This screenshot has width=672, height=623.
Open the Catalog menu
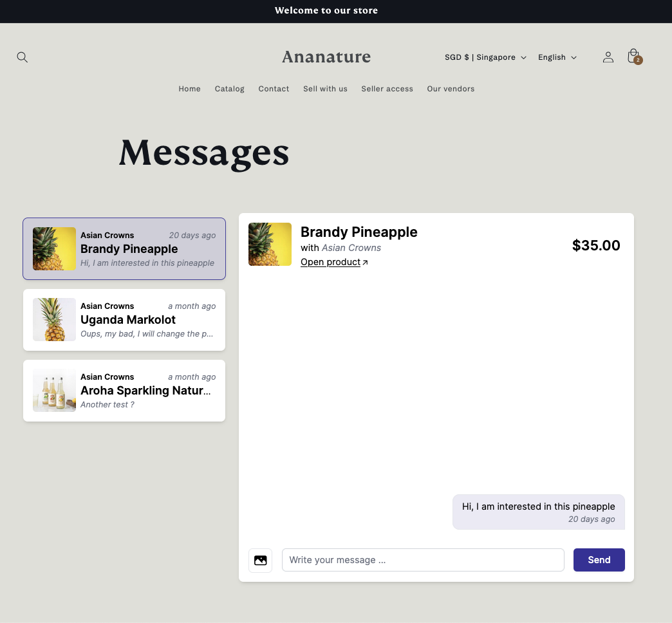(229, 89)
